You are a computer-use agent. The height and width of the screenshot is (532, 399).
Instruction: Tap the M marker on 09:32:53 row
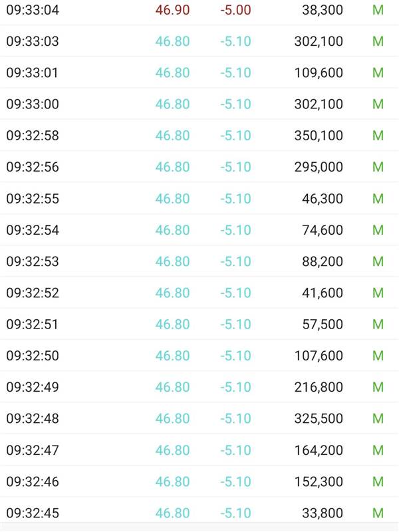[378, 261]
